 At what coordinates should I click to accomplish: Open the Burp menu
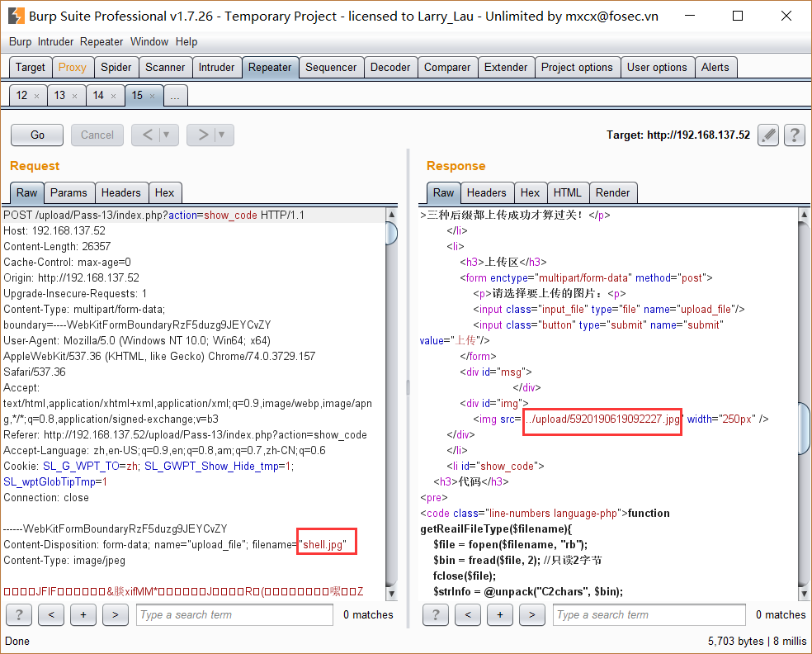(20, 42)
